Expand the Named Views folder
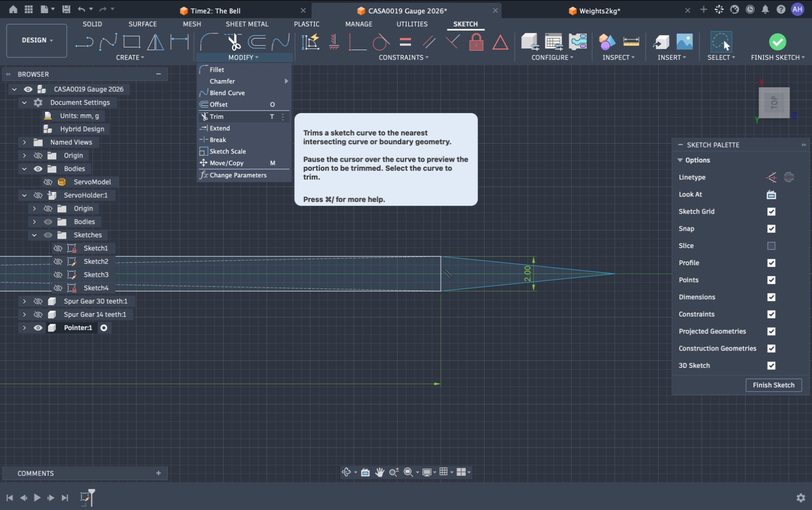 click(x=24, y=143)
